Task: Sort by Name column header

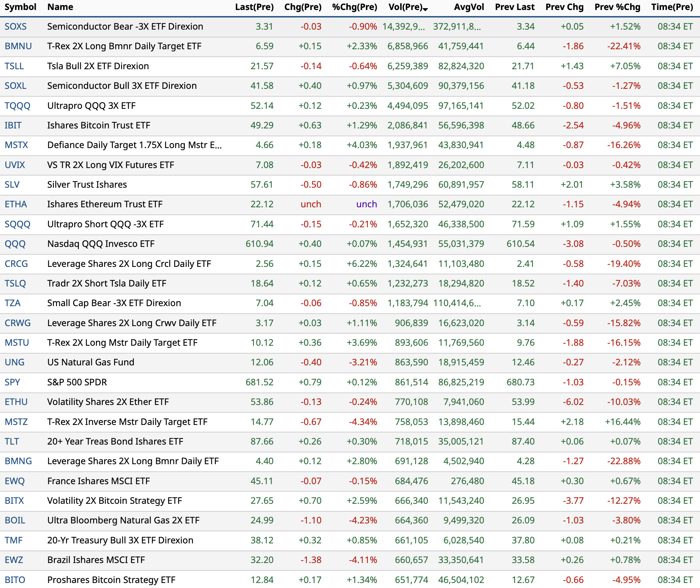Action: coord(60,7)
